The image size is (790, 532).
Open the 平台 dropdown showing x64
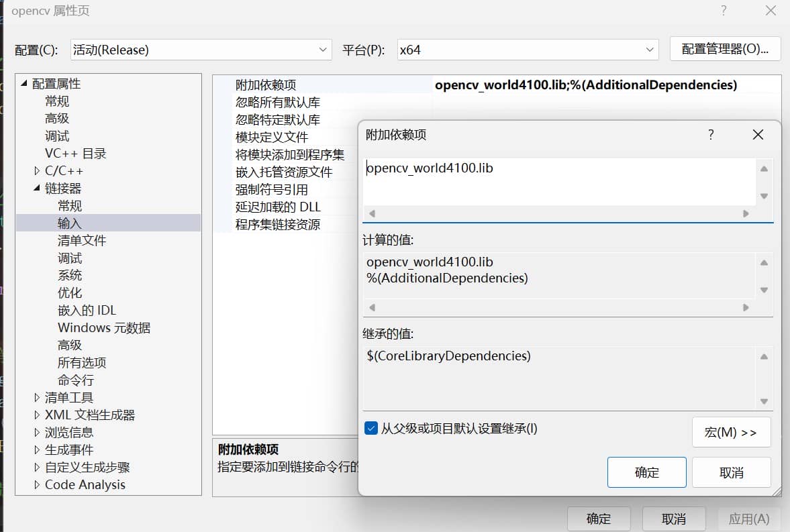(x=527, y=50)
